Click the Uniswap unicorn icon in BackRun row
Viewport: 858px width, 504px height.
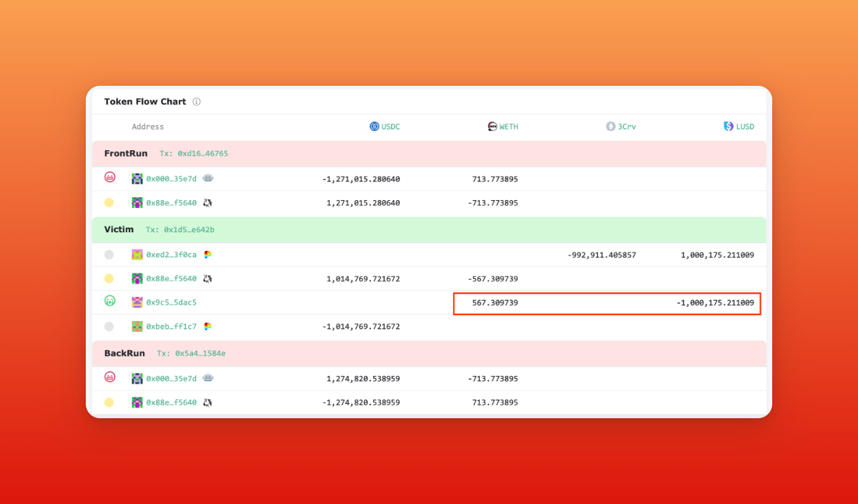point(207,402)
